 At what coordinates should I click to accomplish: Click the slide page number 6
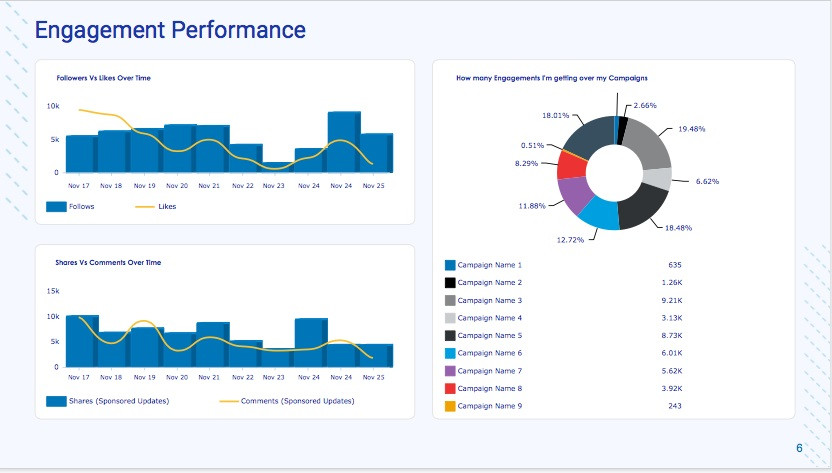coord(799,449)
